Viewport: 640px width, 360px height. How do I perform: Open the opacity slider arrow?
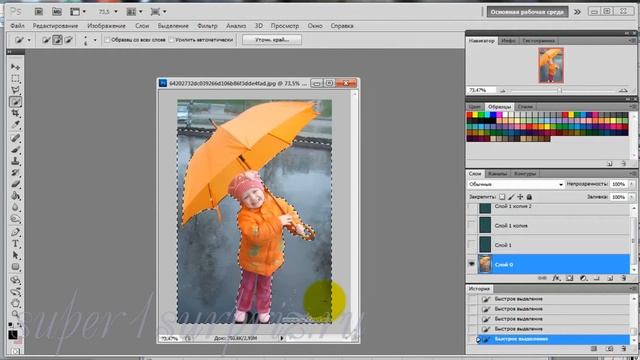tap(631, 184)
